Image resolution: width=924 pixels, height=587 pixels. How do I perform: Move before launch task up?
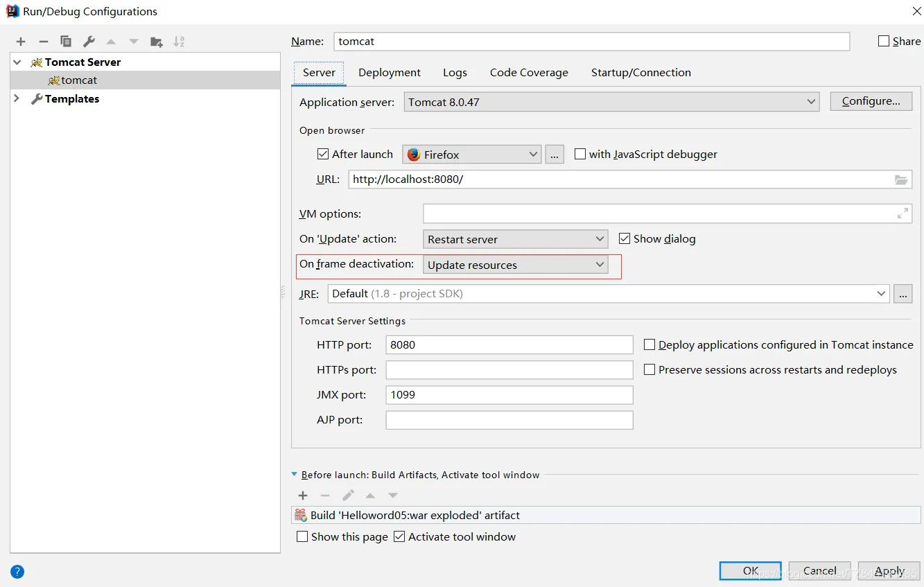370,496
